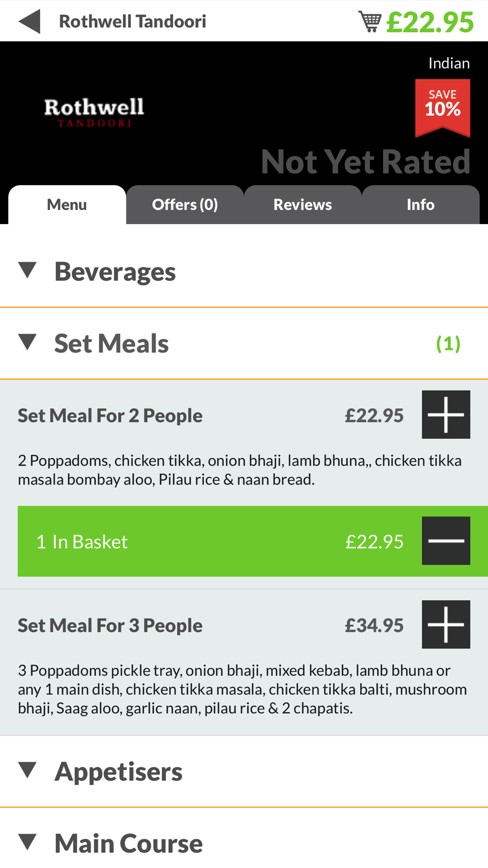488x868 pixels.
Task: Open the shopping cart icon
Action: 369,21
